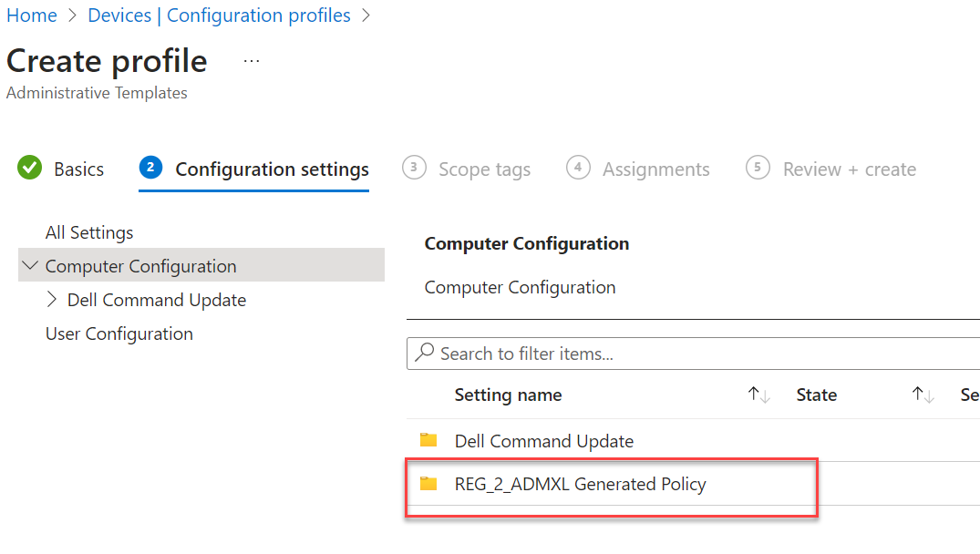The width and height of the screenshot is (980, 554).
Task: Click the step 5 circle icon
Action: click(x=758, y=168)
